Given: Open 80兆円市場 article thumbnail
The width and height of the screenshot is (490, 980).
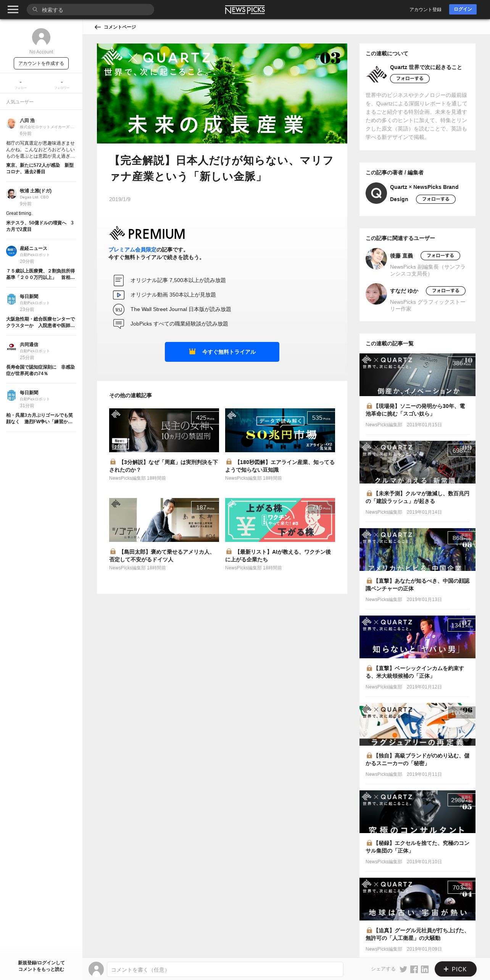Looking at the screenshot, I should click(x=280, y=430).
